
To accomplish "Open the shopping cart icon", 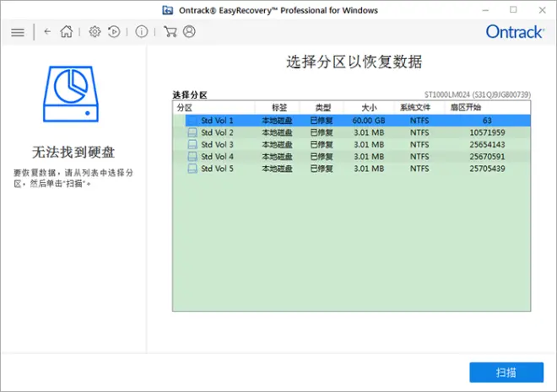I will point(170,31).
